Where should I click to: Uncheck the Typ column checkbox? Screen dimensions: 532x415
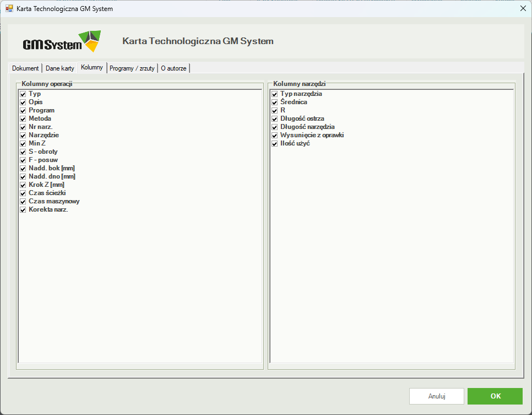coord(23,94)
